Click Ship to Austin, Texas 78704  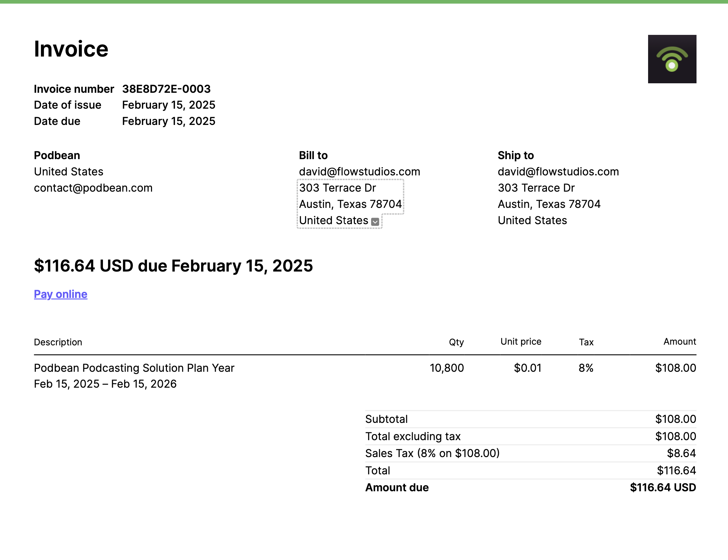pyautogui.click(x=549, y=204)
